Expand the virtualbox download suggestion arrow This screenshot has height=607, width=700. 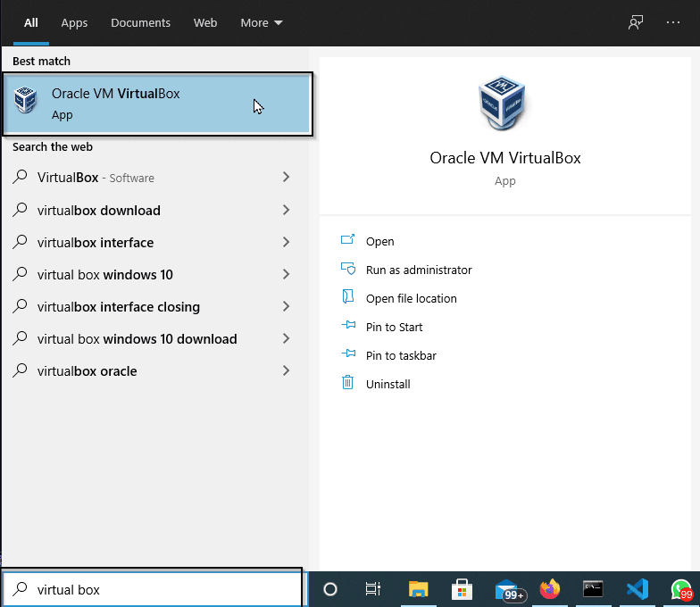[286, 210]
